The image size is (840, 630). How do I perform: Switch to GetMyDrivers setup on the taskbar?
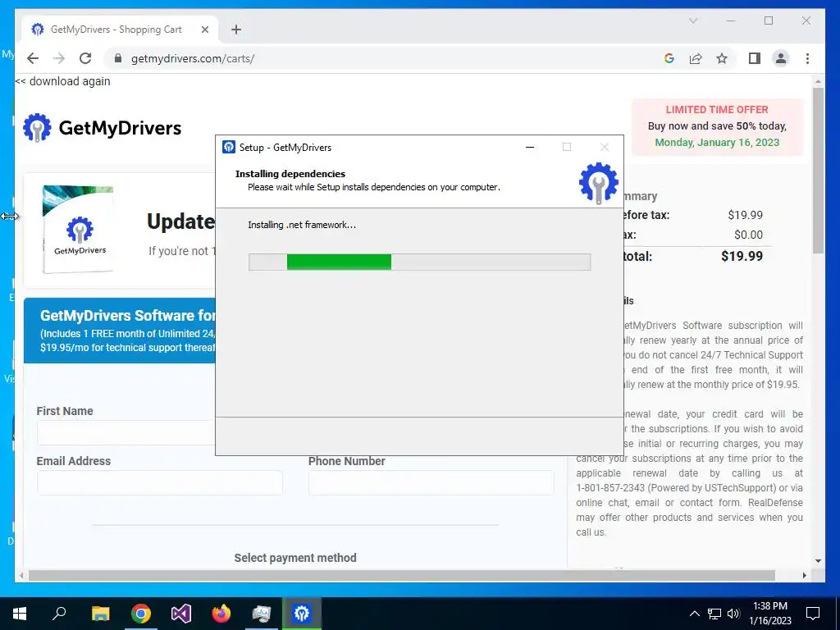coord(302,614)
